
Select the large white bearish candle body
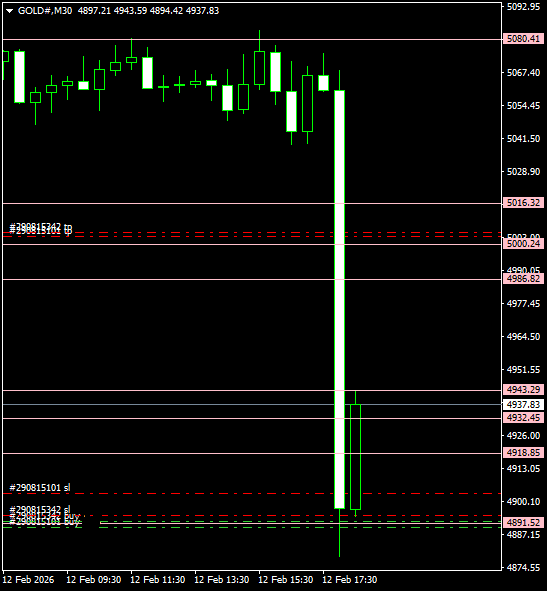click(340, 300)
